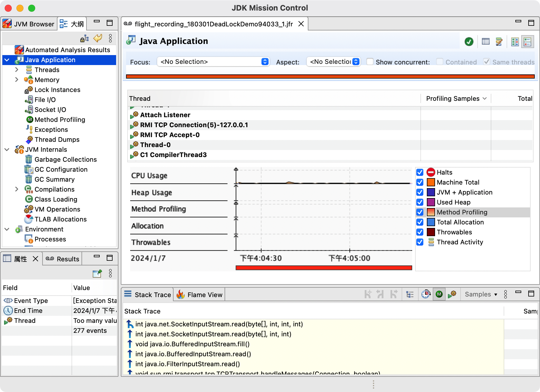Click the Field column header in properties
This screenshot has height=392, width=540.
pyautogui.click(x=37, y=288)
